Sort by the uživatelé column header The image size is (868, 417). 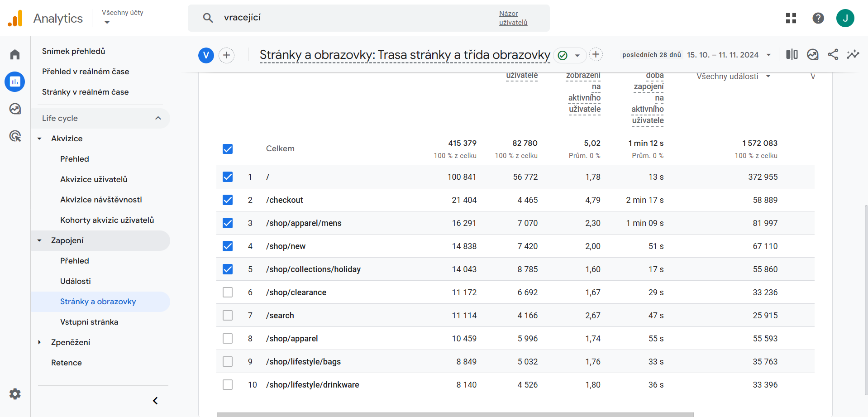point(522,76)
